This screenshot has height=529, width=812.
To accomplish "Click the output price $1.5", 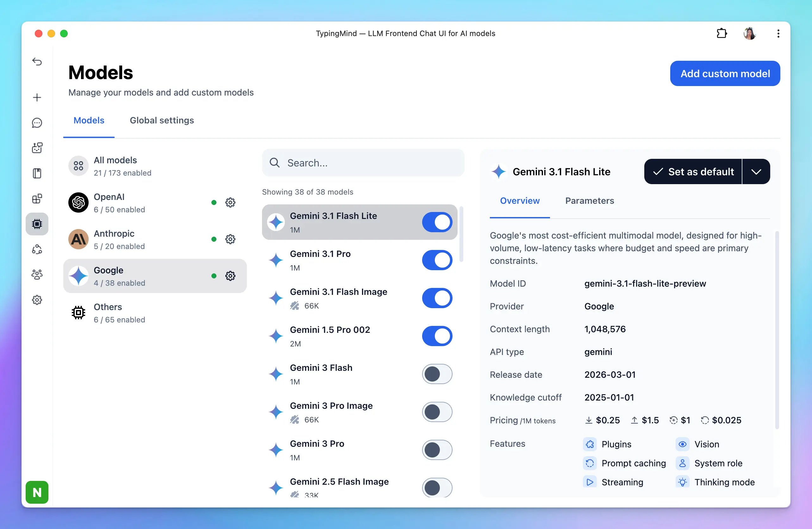I will [x=650, y=420].
